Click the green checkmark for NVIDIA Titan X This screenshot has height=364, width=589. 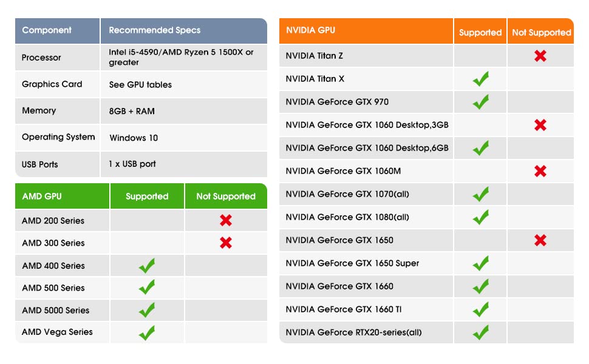tap(480, 79)
